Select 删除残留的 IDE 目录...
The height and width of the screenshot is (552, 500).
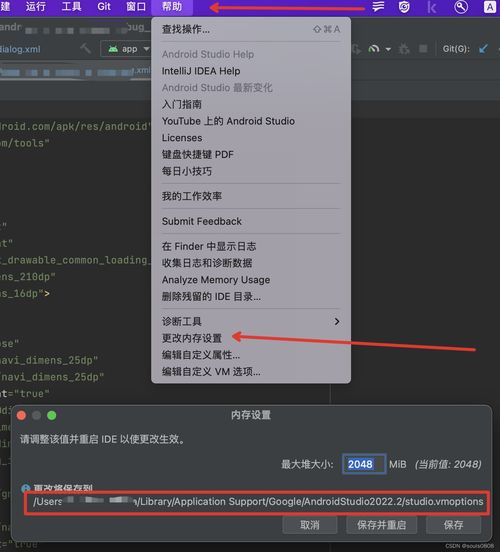pos(251,296)
